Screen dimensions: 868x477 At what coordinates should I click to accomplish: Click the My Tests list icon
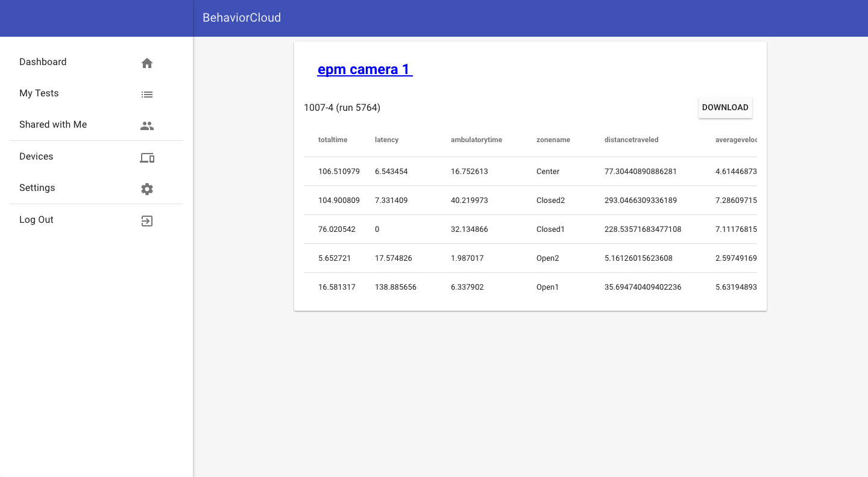(147, 95)
